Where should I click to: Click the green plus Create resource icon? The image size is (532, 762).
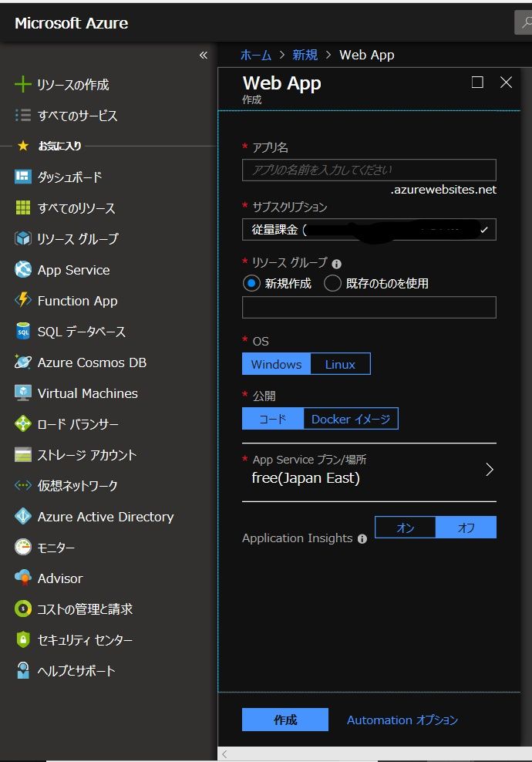pos(23,85)
